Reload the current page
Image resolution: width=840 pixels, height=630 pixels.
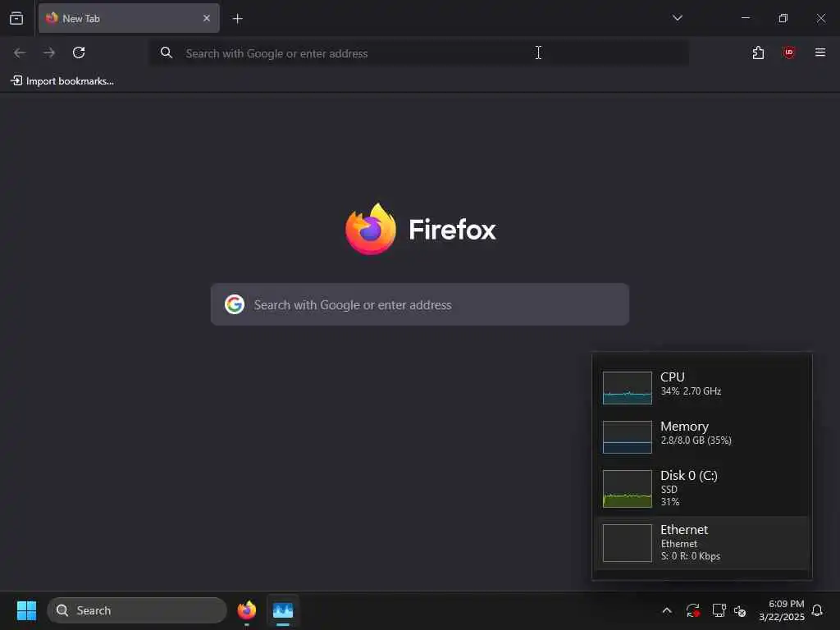tap(79, 52)
